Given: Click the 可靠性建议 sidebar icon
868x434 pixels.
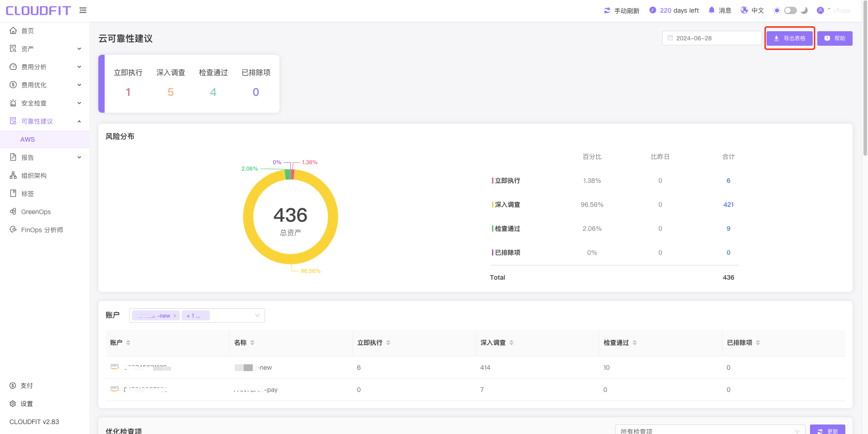Looking at the screenshot, I should [13, 121].
